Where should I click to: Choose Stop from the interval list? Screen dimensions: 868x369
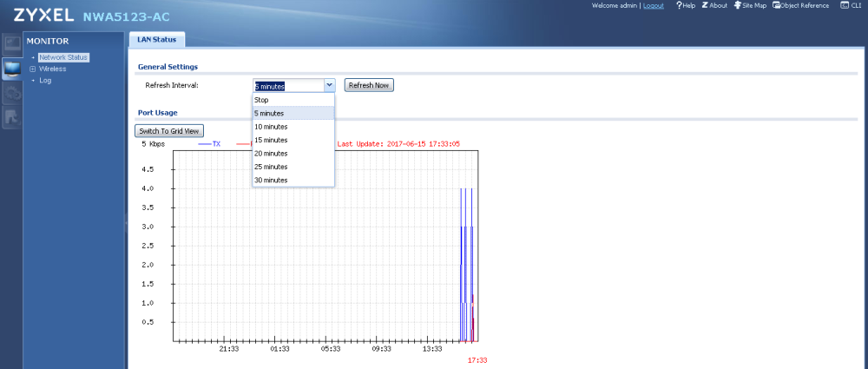(293, 100)
